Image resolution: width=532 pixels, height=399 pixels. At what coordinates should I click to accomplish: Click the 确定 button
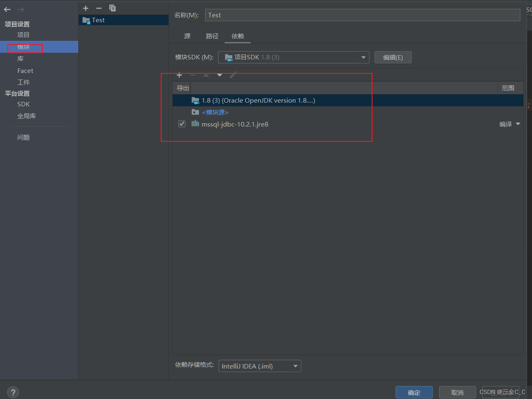(x=414, y=392)
